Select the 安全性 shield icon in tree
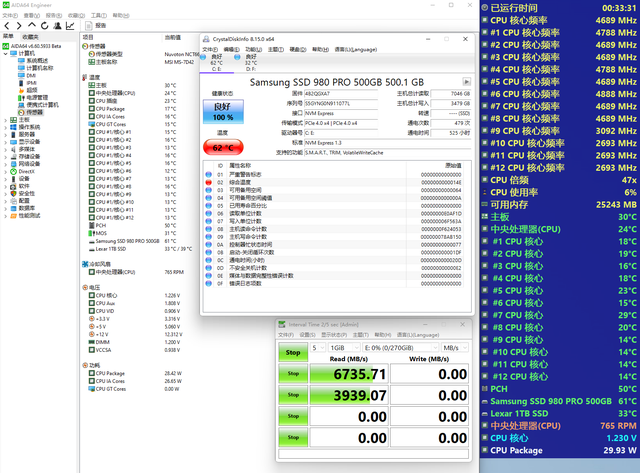The width and height of the screenshot is (640, 473). 13,193
